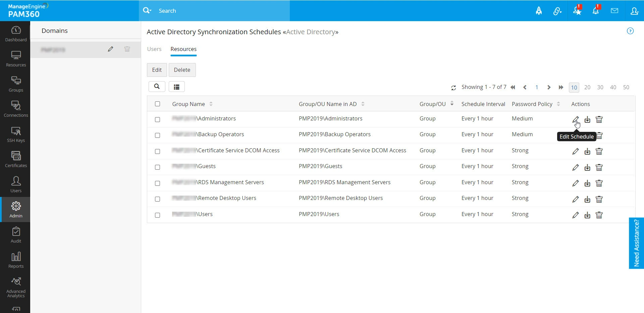
Task: Sort by the Password Policy column
Action: (558, 104)
